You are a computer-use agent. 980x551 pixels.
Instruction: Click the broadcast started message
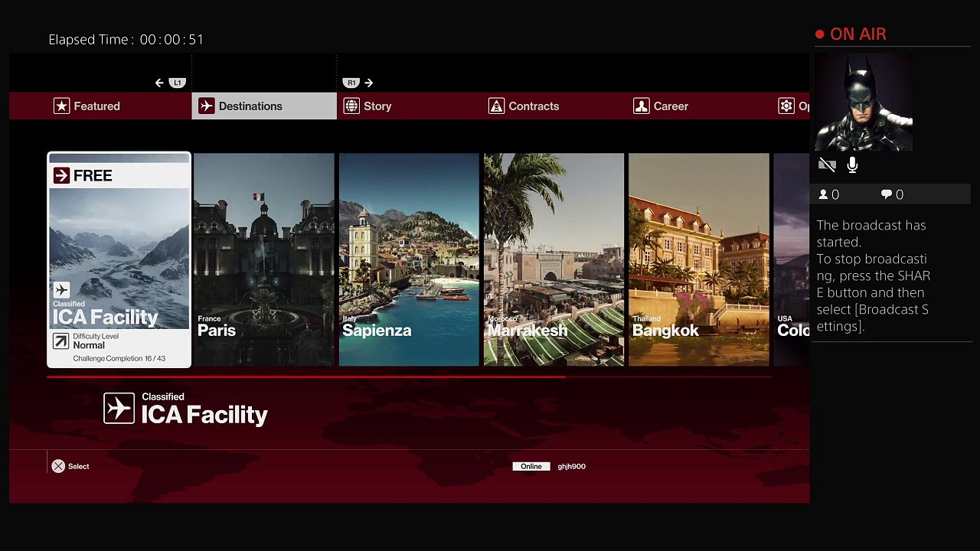tap(874, 276)
